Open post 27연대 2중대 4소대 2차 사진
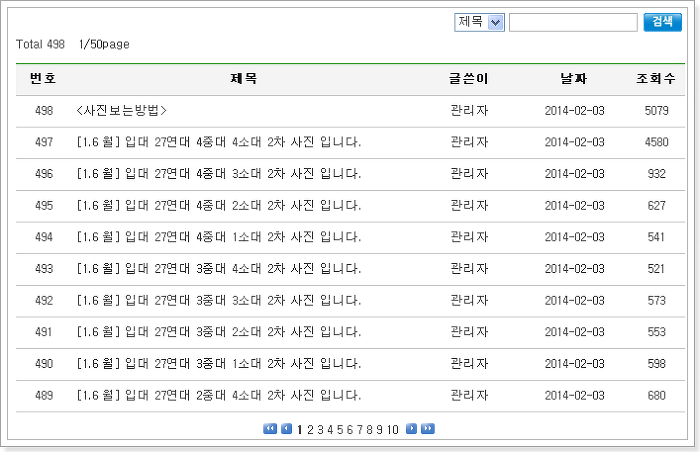This screenshot has width=700, height=452. 219,395
